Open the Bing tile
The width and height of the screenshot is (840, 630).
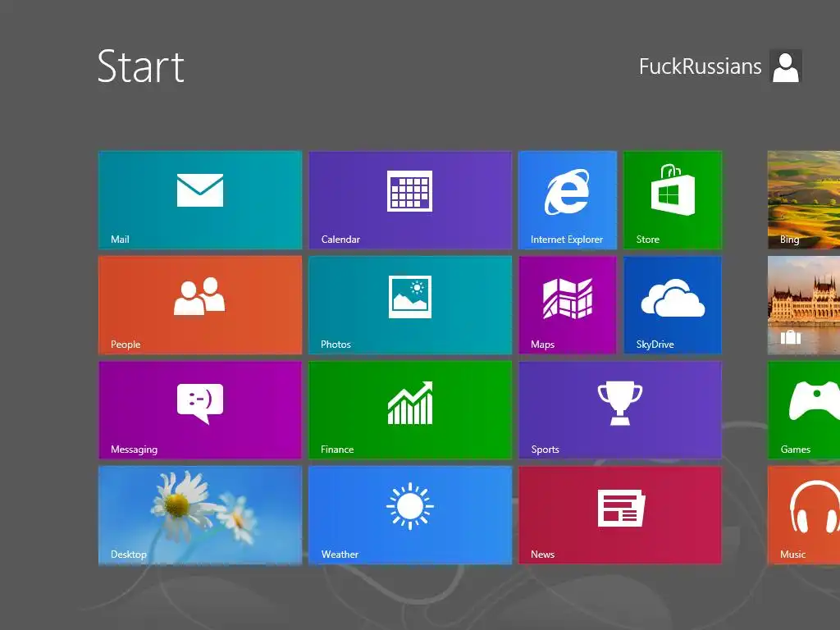click(804, 200)
